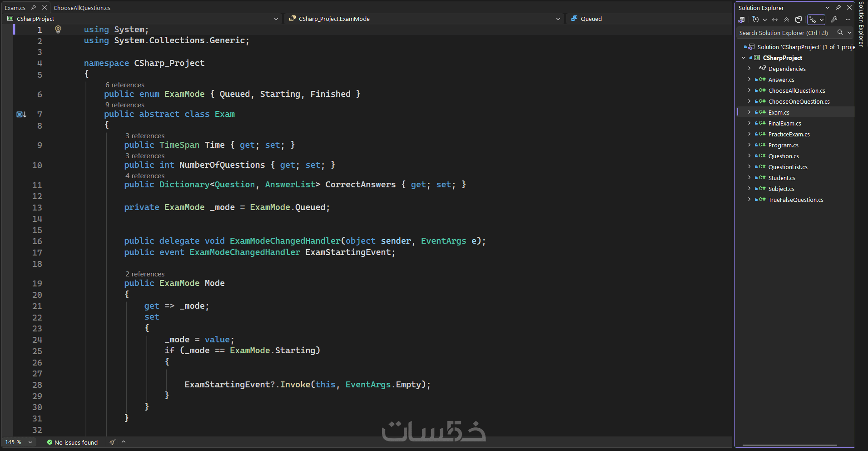Click the 'No issues found' status indicator
Image resolution: width=868 pixels, height=451 pixels.
(72, 442)
